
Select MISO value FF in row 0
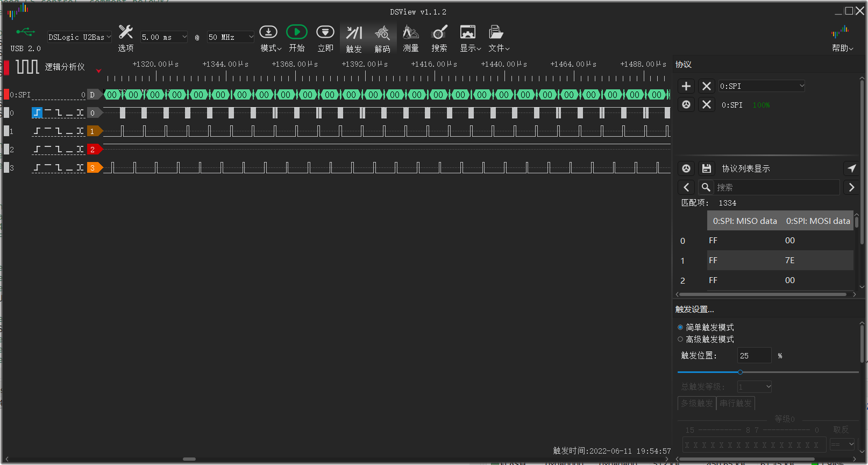click(713, 241)
